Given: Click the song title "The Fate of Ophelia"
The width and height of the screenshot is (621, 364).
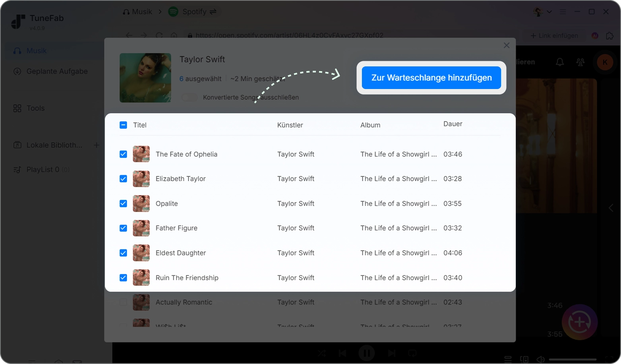Looking at the screenshot, I should click(x=186, y=154).
